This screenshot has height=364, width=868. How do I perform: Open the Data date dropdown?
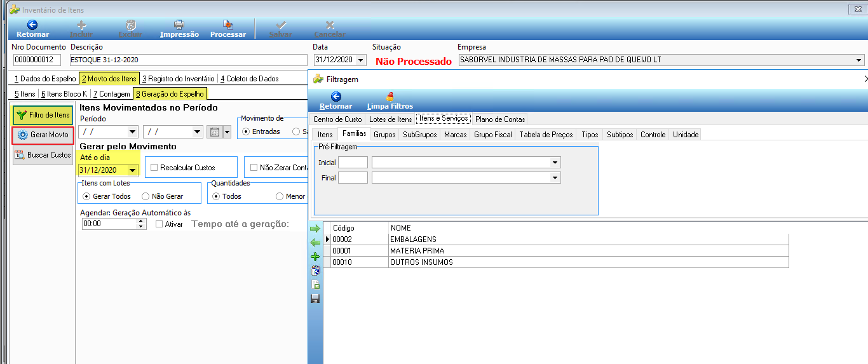point(362,60)
